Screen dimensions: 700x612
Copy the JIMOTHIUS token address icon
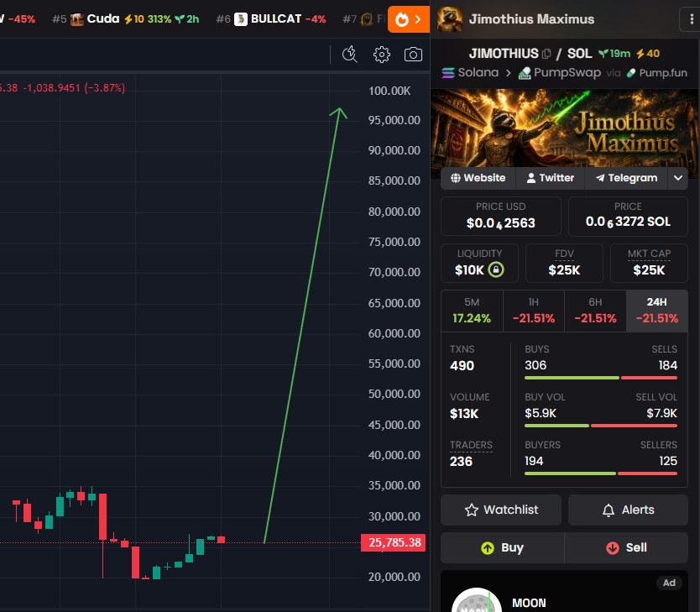coord(546,54)
